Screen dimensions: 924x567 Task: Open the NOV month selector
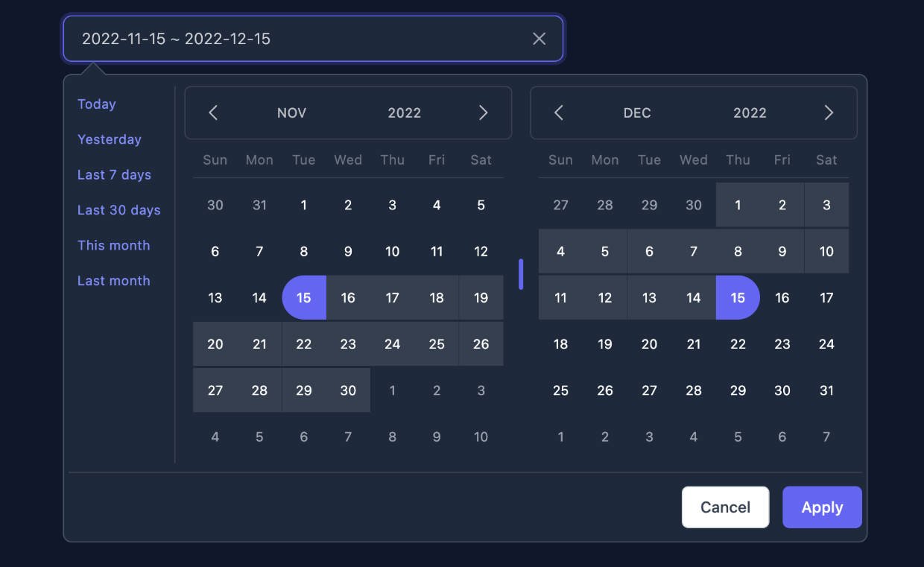click(291, 113)
